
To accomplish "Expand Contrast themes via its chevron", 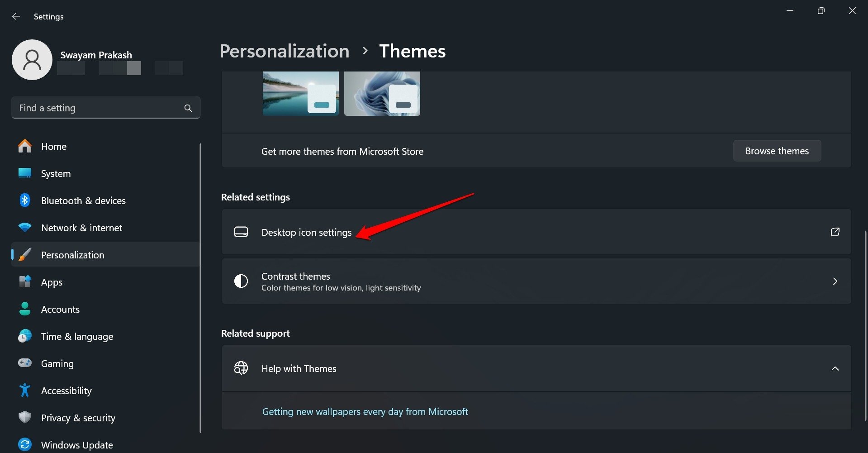I will (x=835, y=281).
